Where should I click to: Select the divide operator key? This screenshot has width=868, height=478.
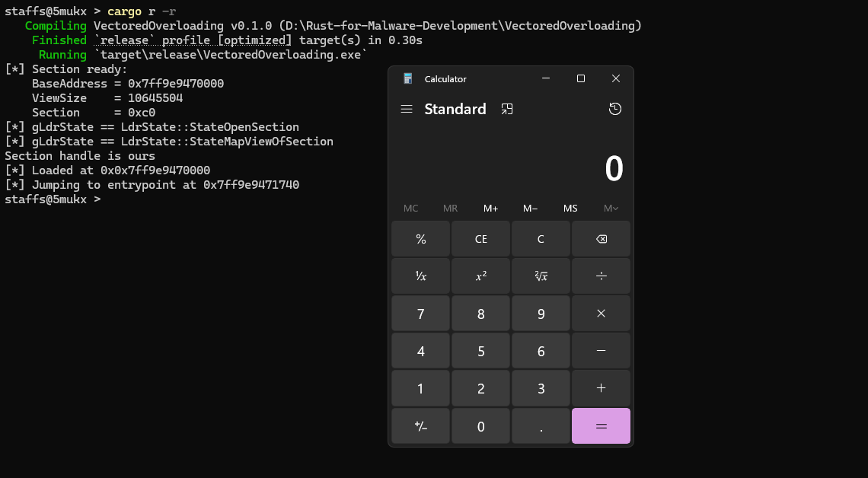601,276
